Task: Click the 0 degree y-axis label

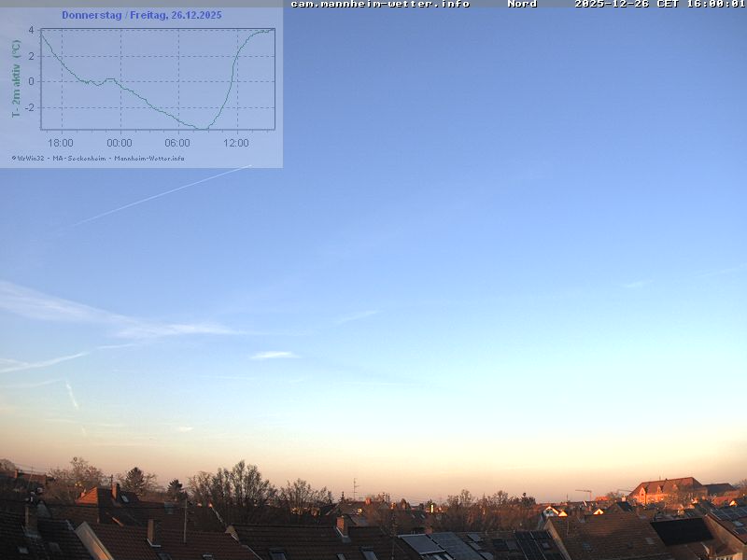Action: point(31,81)
